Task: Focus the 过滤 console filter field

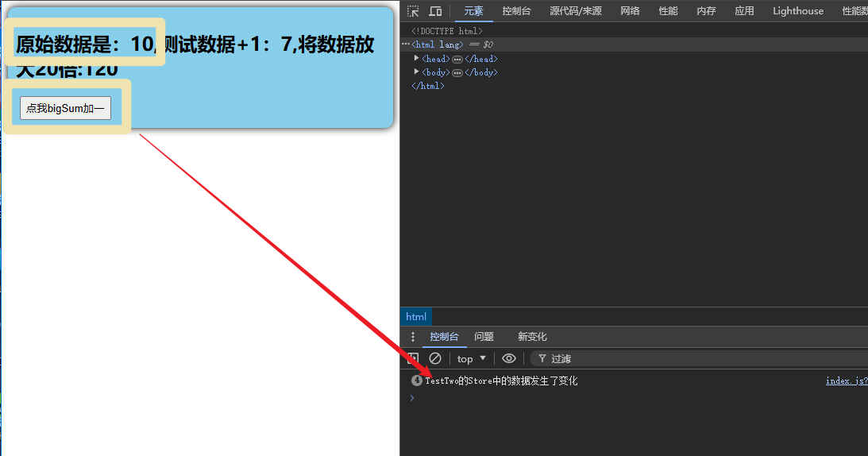Action: pyautogui.click(x=699, y=358)
